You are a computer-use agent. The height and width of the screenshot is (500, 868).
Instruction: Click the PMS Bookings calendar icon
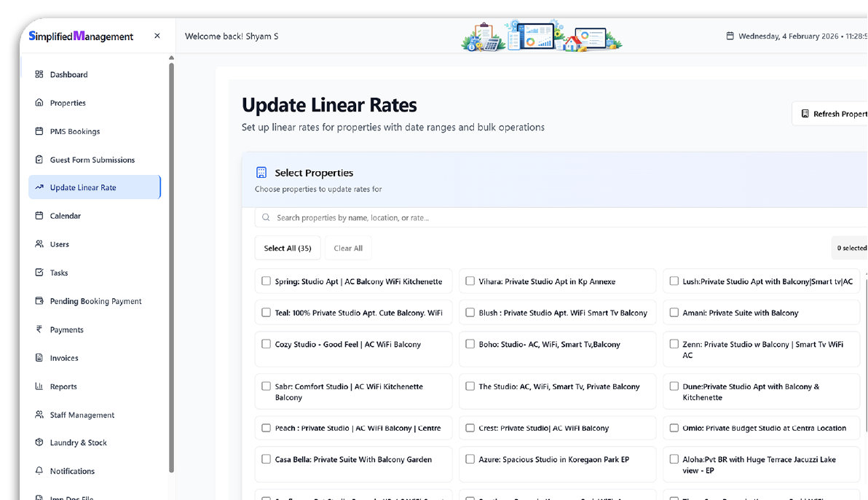coord(39,131)
